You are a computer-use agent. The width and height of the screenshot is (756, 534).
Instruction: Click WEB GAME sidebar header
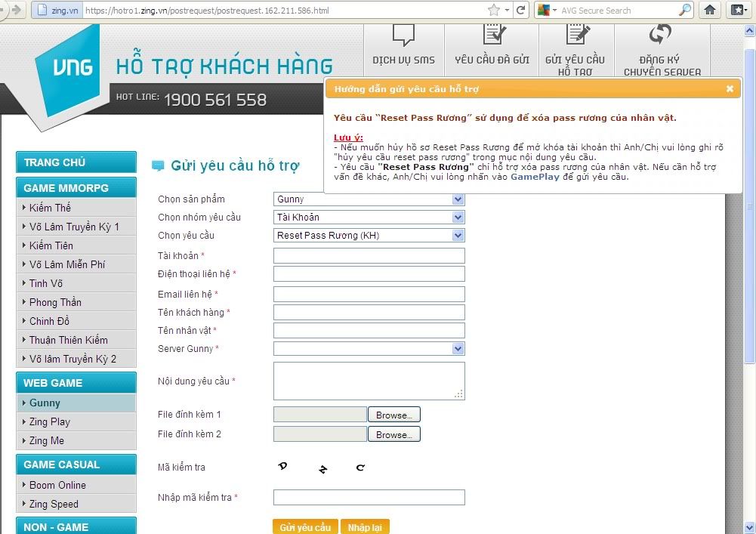pos(76,382)
